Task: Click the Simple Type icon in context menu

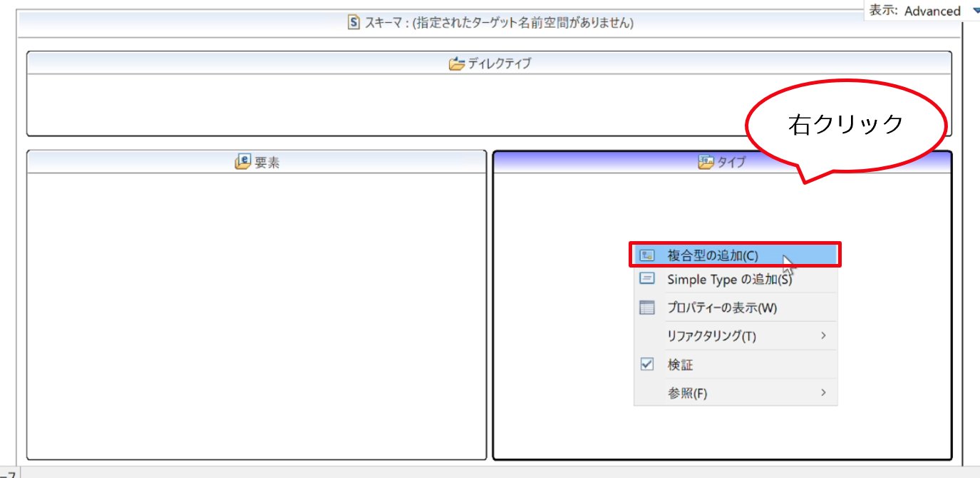Action: (x=647, y=279)
